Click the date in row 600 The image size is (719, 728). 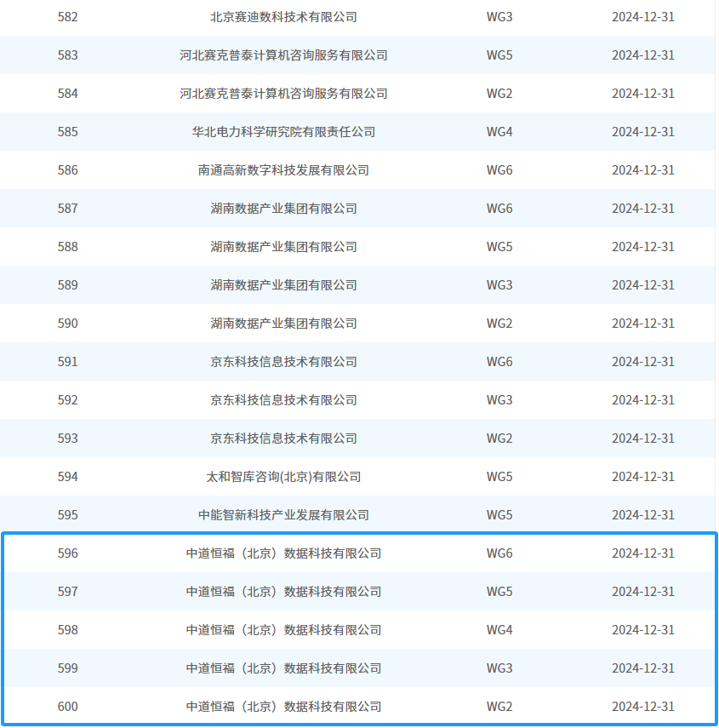click(x=642, y=707)
